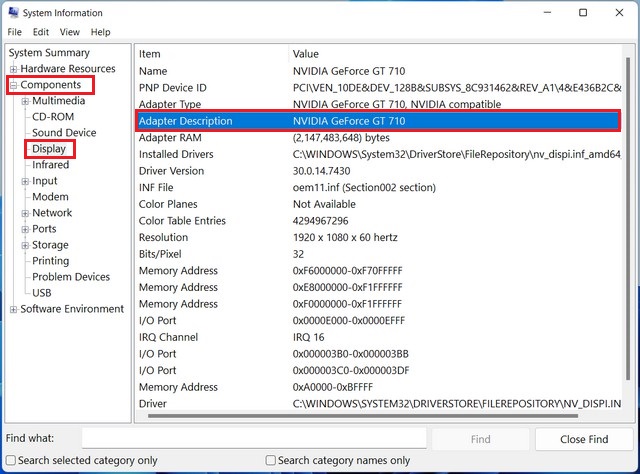
Task: Click the 1920 x 1080 x 60 hertz value
Action: (x=345, y=237)
